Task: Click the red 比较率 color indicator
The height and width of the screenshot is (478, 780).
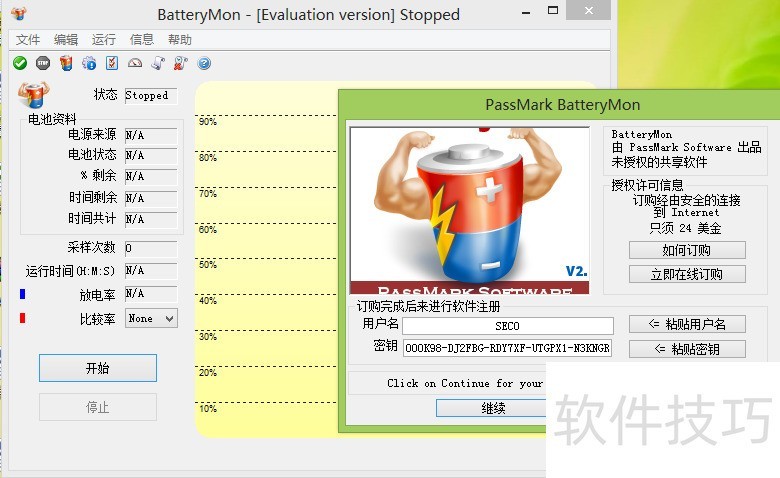Action: click(22, 318)
